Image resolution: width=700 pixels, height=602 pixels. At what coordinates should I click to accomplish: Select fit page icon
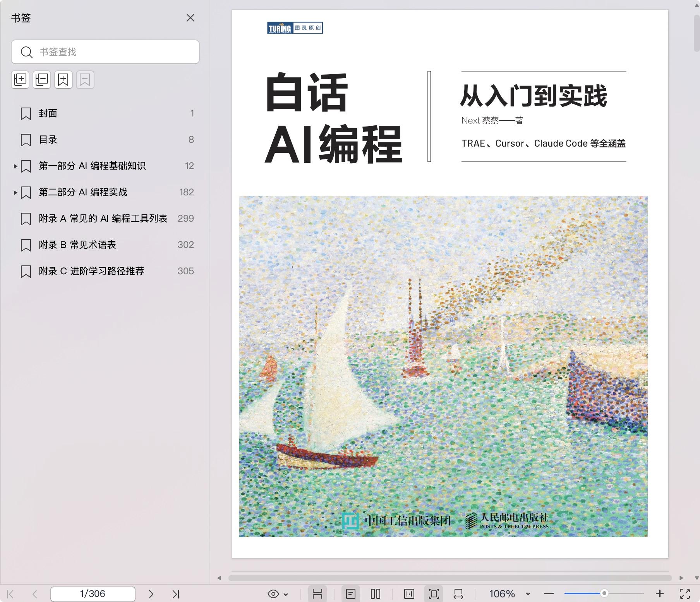434,594
